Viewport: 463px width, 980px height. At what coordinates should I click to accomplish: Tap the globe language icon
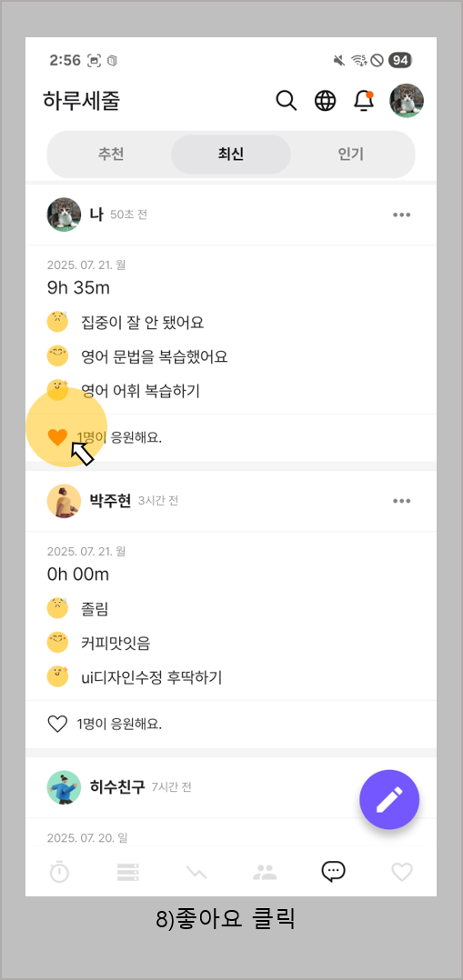tap(325, 101)
